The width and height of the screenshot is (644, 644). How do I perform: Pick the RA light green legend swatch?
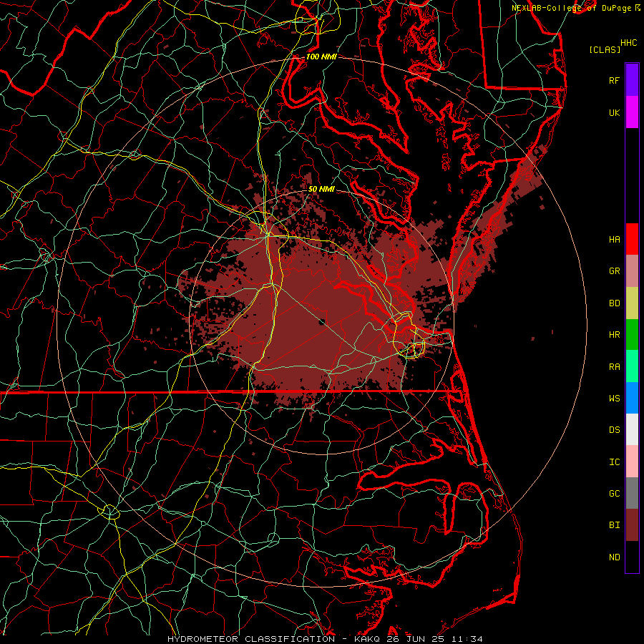[x=632, y=366]
